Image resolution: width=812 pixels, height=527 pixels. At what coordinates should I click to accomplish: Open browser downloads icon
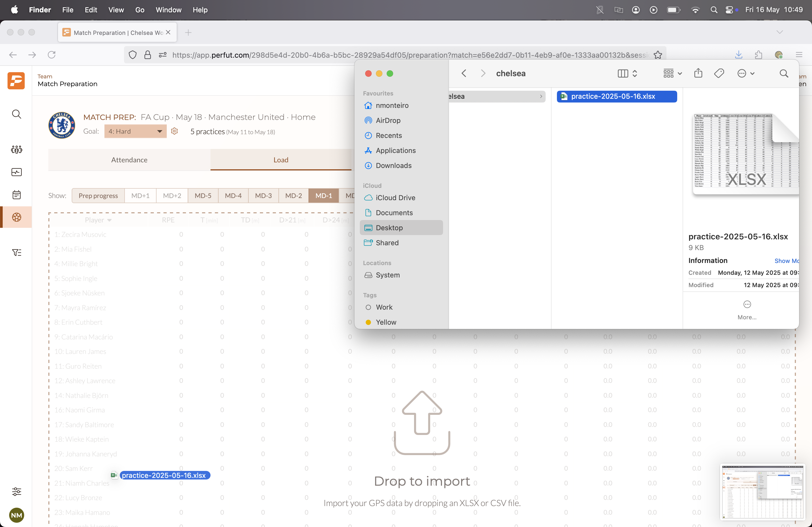739,54
